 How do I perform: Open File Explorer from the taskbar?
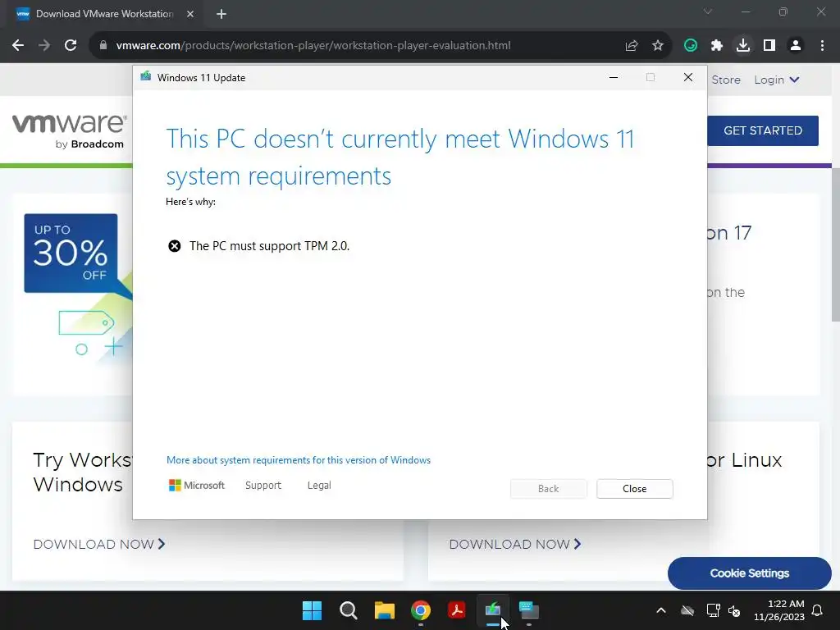(384, 610)
